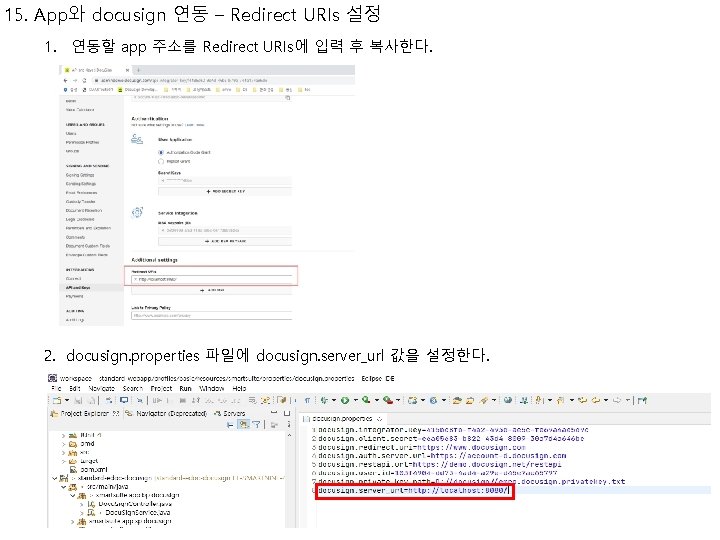
Task: Click the Project Explorer vertical scrollbar up arrow
Action: pos(290,435)
